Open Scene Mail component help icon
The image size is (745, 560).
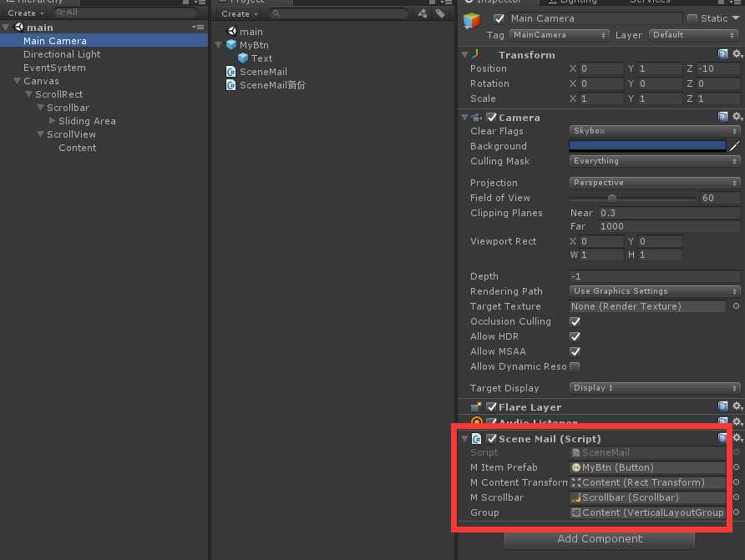(x=722, y=437)
